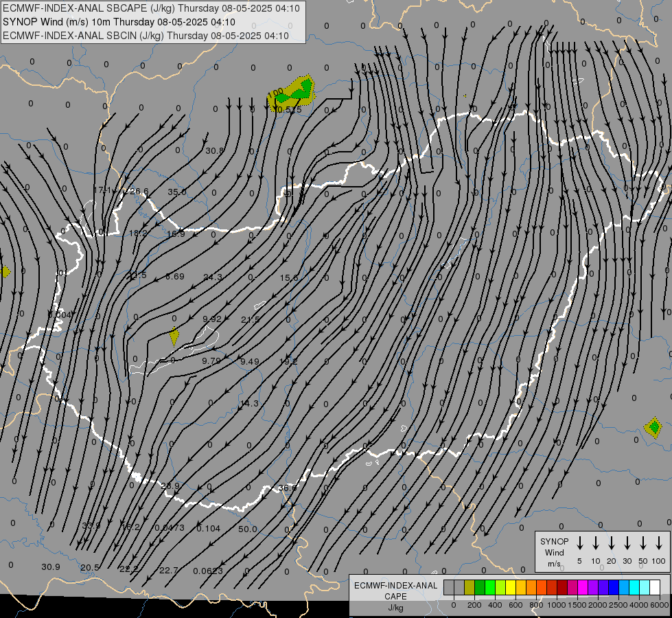Image resolution: width=672 pixels, height=618 pixels.
Task: Click the 24.3 value on the map
Action: pos(213,277)
